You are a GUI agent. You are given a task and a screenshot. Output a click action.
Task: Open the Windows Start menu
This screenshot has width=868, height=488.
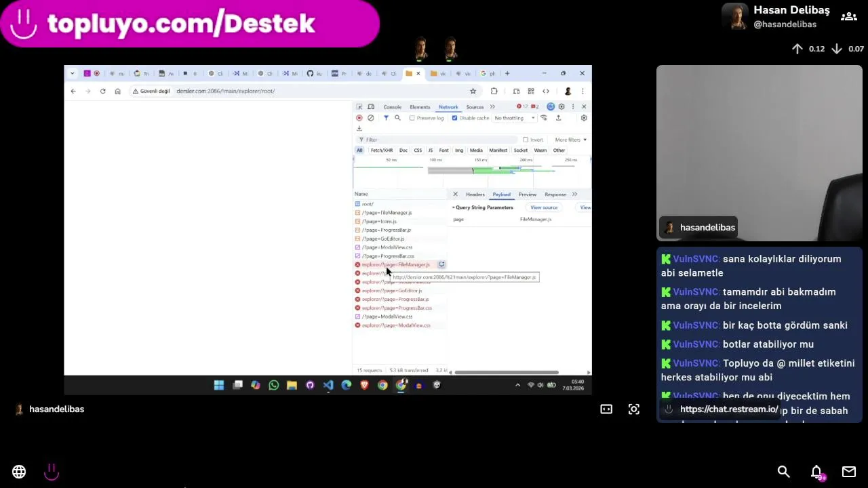coord(219,385)
